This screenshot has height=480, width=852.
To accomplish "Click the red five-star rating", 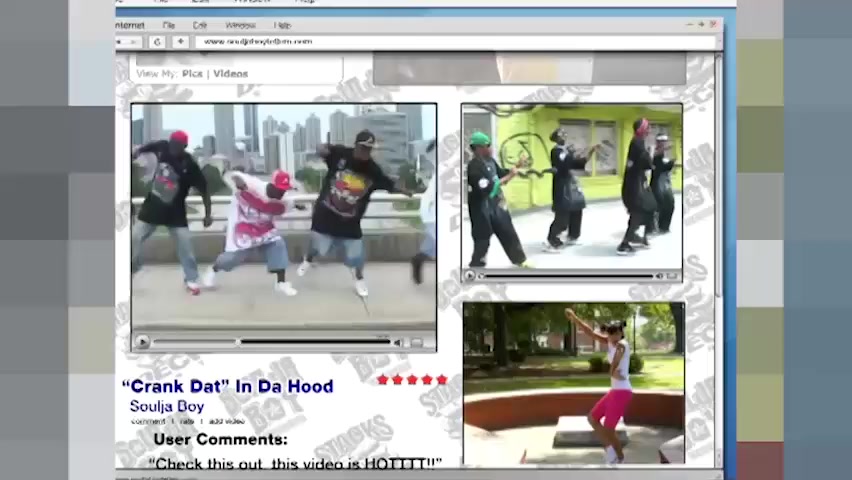I will click(412, 379).
